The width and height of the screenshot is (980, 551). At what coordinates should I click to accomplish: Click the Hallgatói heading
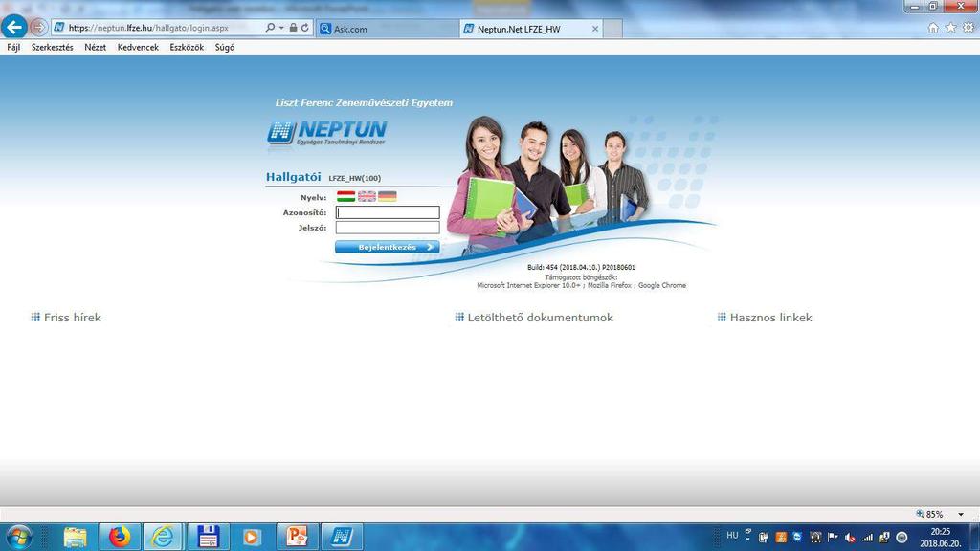click(293, 177)
